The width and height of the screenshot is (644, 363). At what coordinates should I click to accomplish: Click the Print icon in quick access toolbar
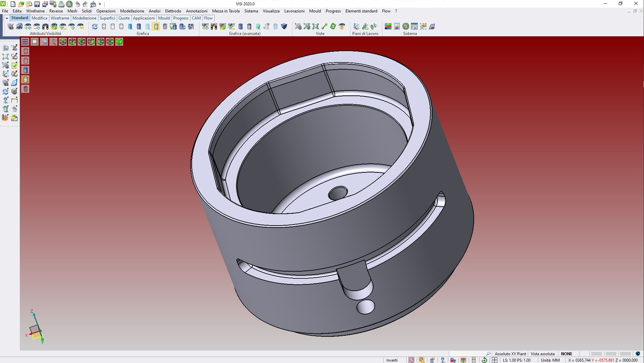coord(61,4)
